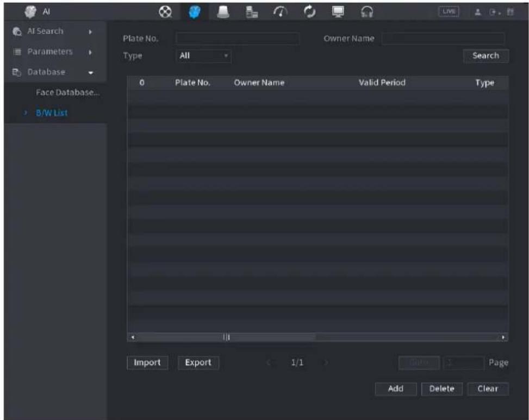Click the grid icon at top-right corner
529x420 pixels.
pos(510,12)
